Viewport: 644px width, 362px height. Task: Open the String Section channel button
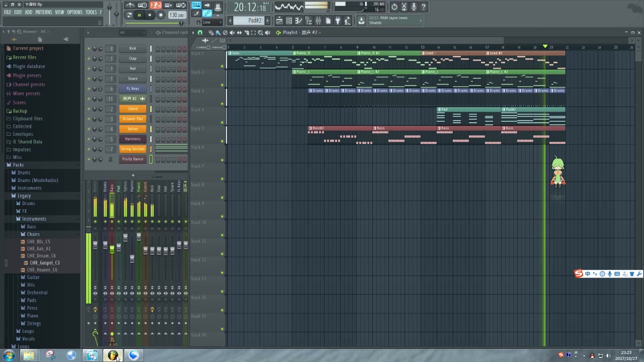coord(133,149)
